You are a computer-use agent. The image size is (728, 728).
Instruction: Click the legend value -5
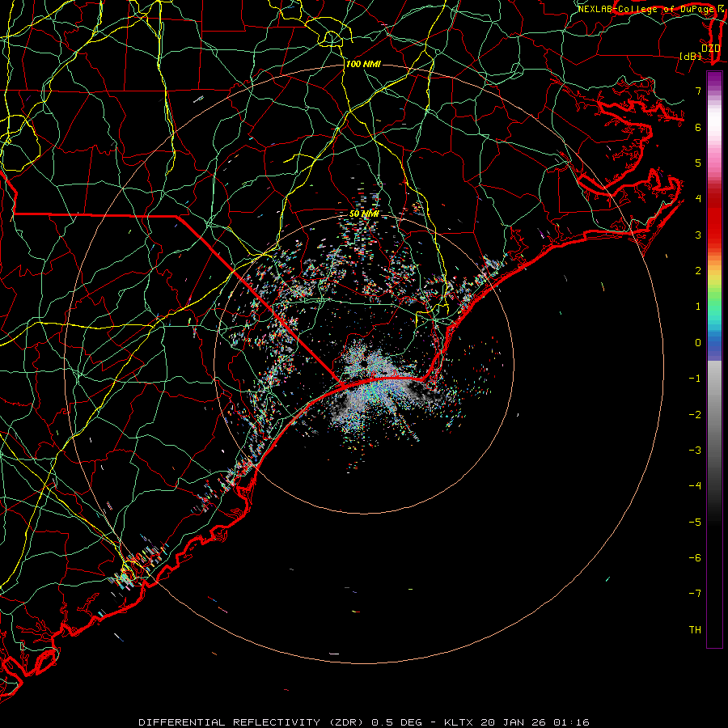[x=695, y=523]
